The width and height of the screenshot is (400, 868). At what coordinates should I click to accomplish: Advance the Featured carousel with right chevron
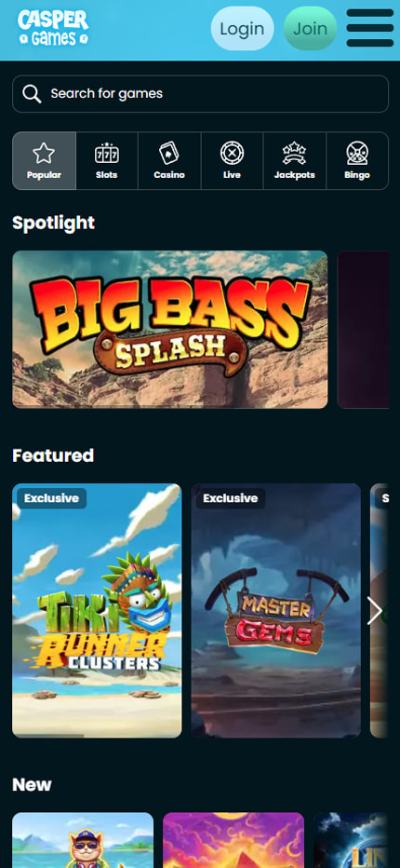pyautogui.click(x=375, y=611)
